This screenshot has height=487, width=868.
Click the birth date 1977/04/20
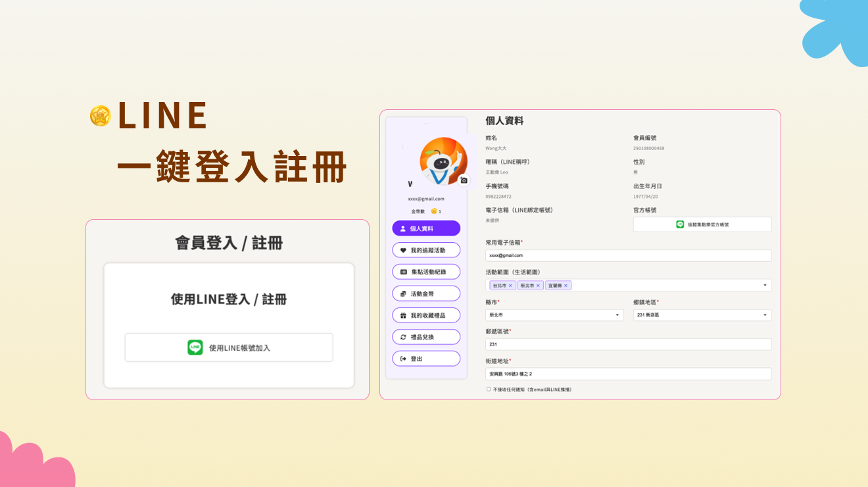[x=645, y=197]
